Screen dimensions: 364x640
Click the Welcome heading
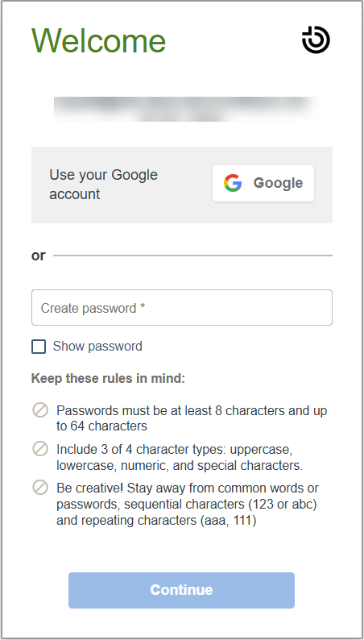point(98,40)
